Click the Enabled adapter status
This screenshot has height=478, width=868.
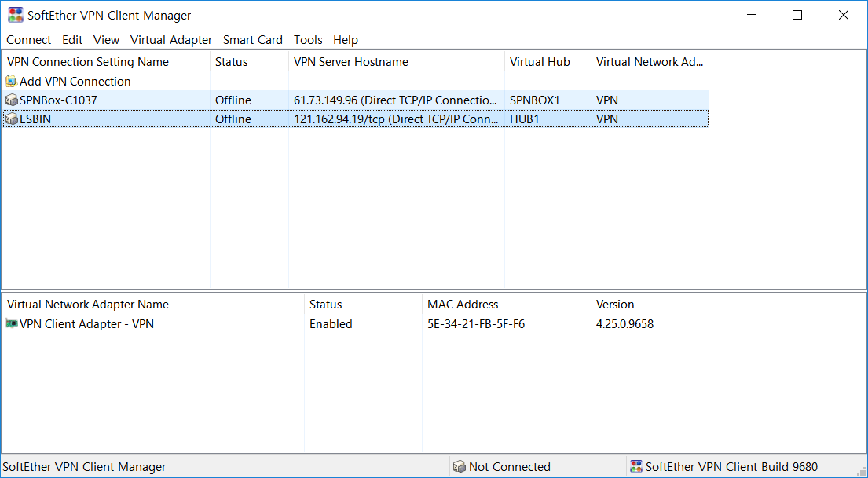point(331,323)
